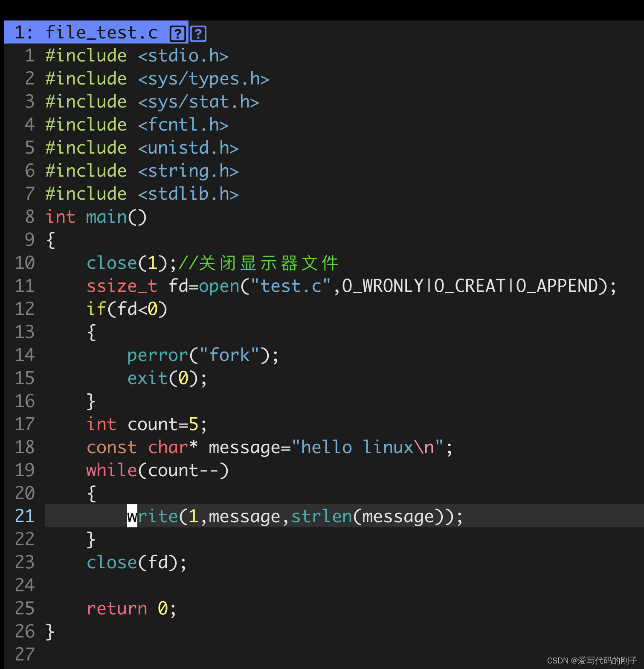Click the first question-mark glyph in tab
Viewport: 644px width, 669px height.
point(177,33)
